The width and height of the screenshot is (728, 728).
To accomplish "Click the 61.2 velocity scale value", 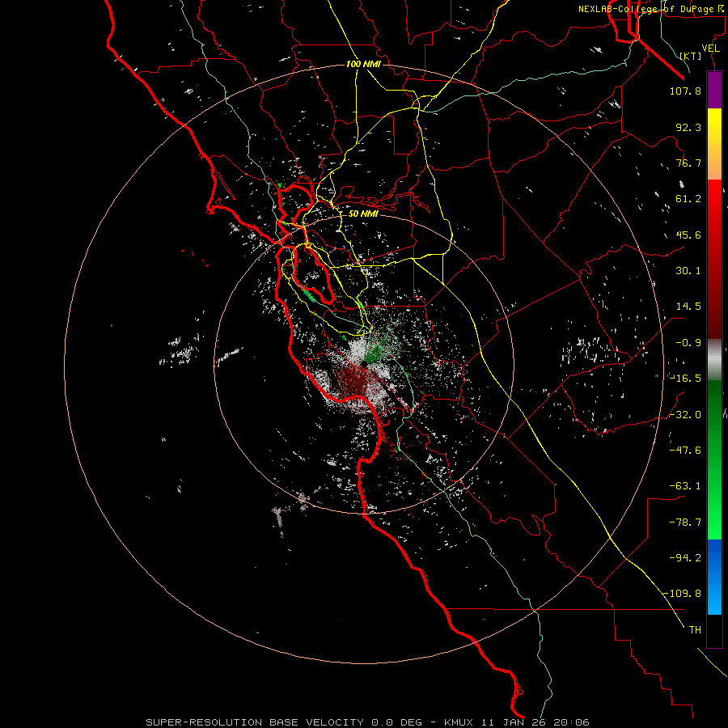I will tap(688, 199).
